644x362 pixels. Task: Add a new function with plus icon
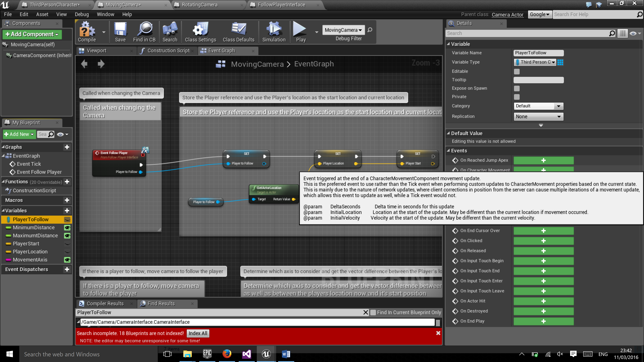coord(67,182)
